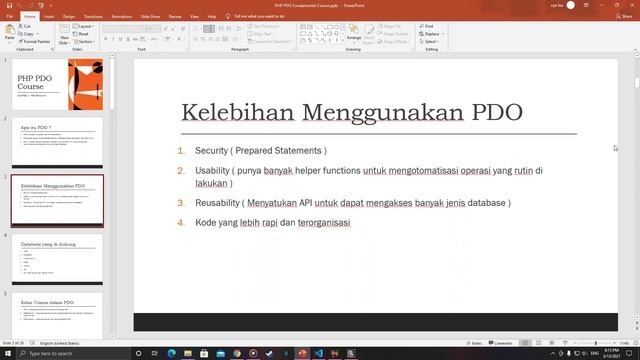Open the Select dropdown in Editing

coord(429,42)
